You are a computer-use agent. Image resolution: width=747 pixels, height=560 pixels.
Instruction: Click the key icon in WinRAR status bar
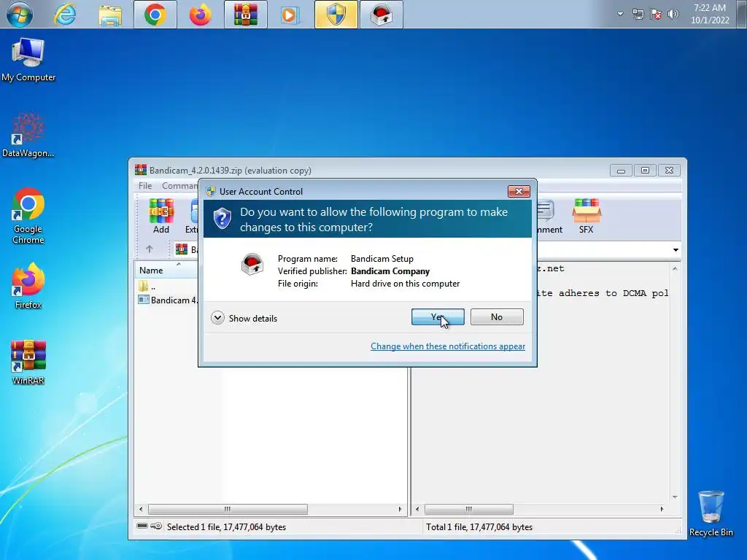point(156,526)
